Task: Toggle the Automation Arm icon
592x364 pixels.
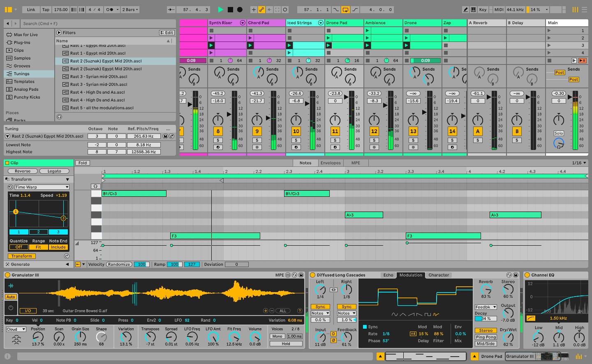Action: (262, 9)
